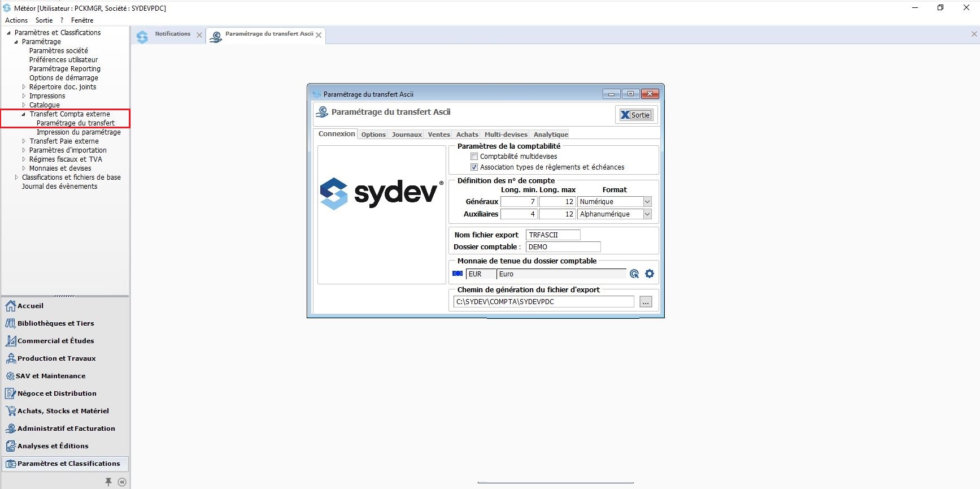980x489 pixels.
Task: Open Production et Travaux module
Action: pyautogui.click(x=56, y=358)
